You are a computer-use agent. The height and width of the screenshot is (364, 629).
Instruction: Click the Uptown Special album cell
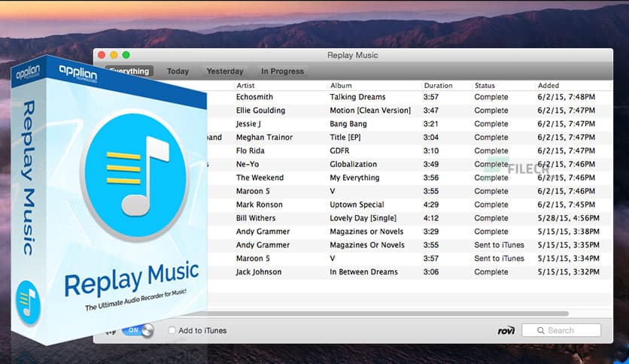[357, 205]
